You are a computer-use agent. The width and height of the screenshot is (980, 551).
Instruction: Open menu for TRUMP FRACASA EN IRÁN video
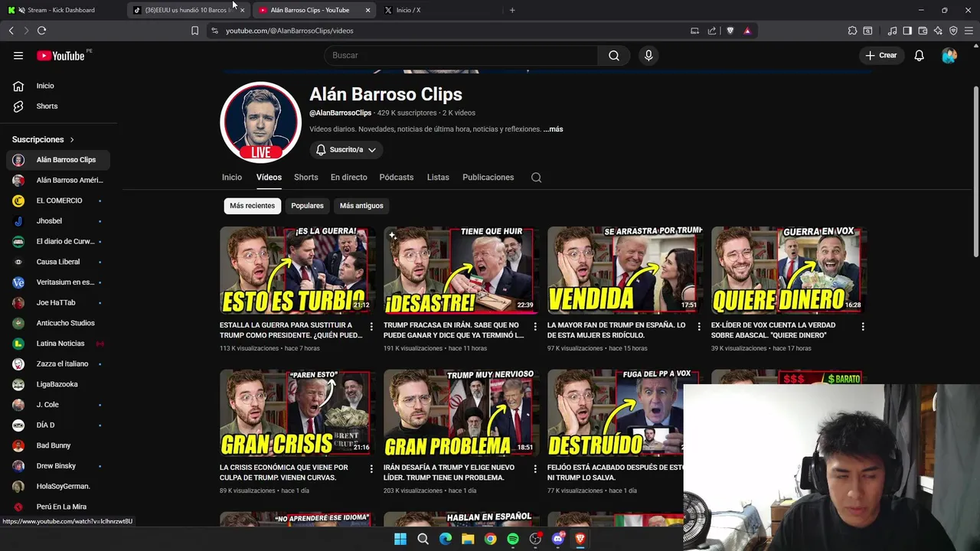coord(535,326)
